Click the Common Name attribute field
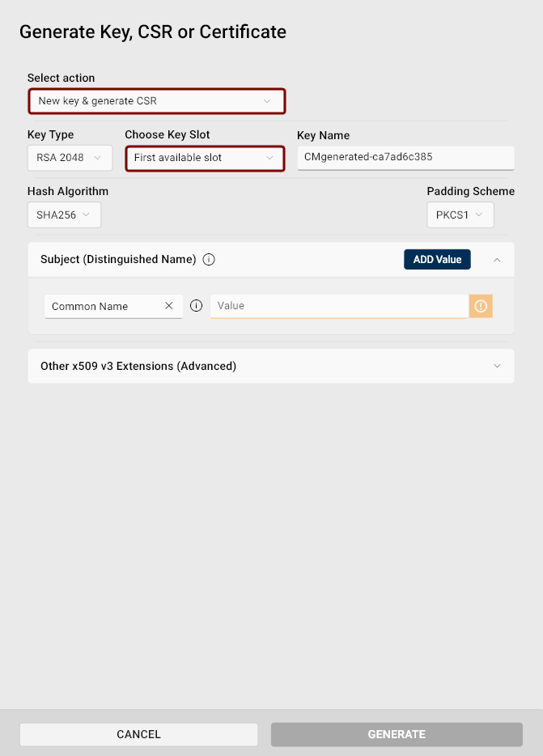 click(113, 306)
